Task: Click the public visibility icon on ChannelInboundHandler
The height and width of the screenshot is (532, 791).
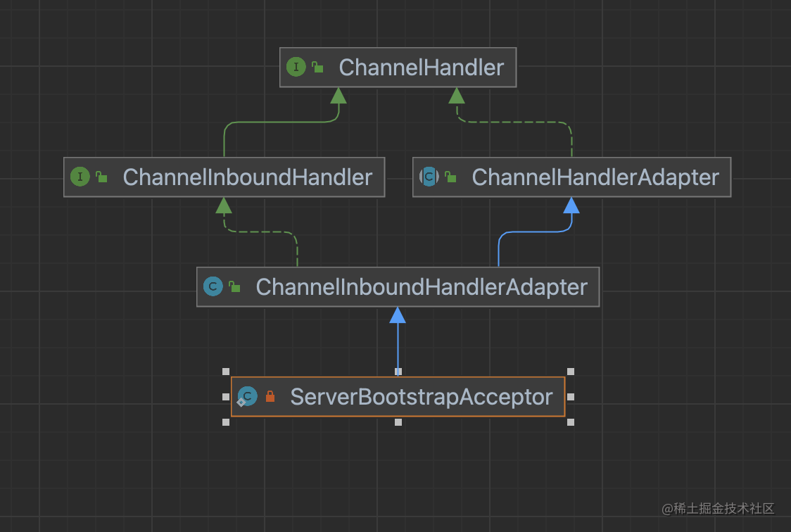Action: pos(101,177)
